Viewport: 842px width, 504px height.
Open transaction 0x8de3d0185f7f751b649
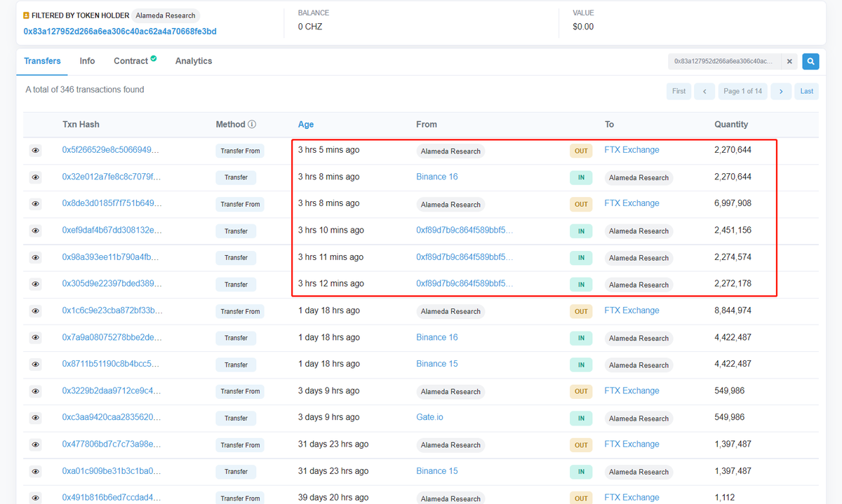112,203
